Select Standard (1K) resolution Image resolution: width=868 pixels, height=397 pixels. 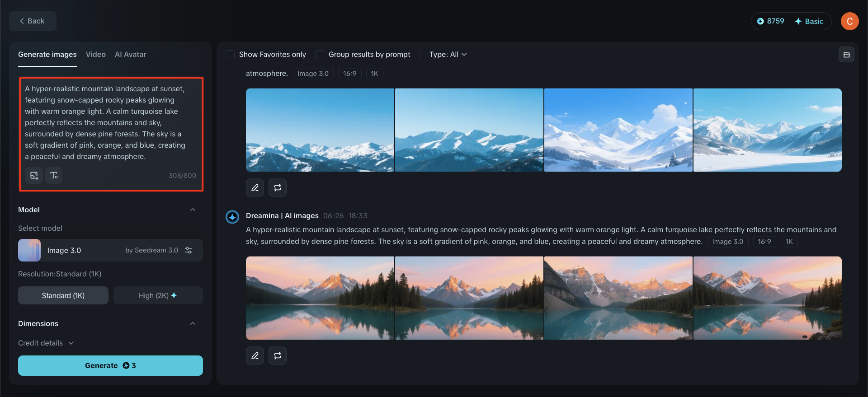(63, 295)
